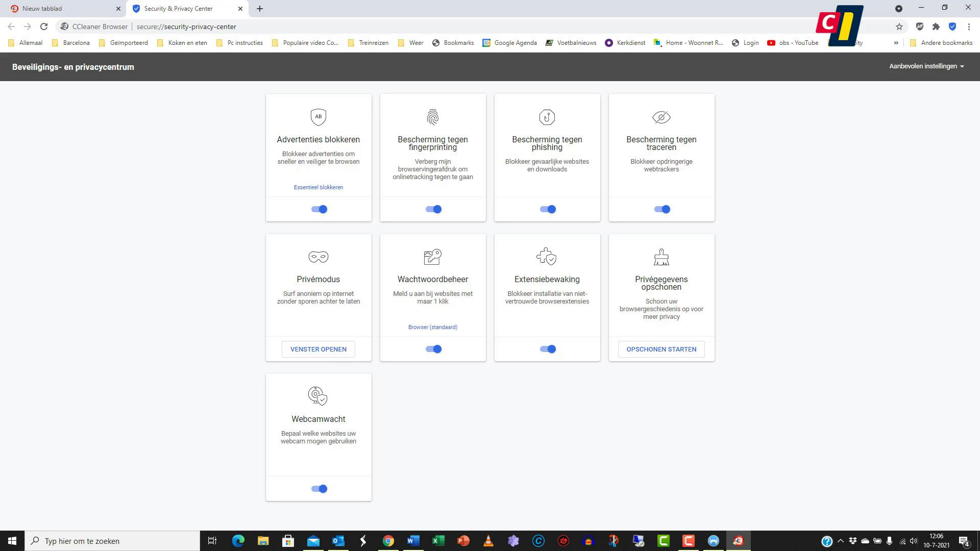The image size is (980, 551).
Task: Select the Privégegevens opschonen broom icon
Action: tap(661, 257)
